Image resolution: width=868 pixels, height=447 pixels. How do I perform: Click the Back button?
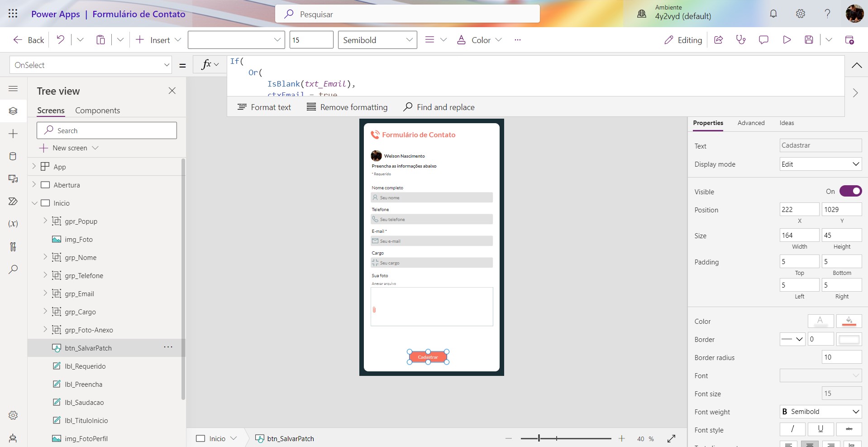tap(29, 40)
